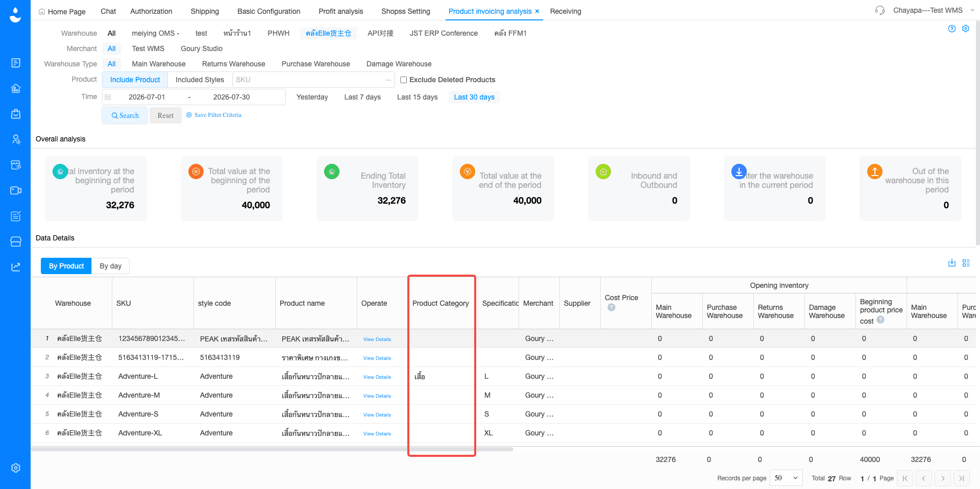
Task: Go to the last page arrow
Action: coord(962,478)
